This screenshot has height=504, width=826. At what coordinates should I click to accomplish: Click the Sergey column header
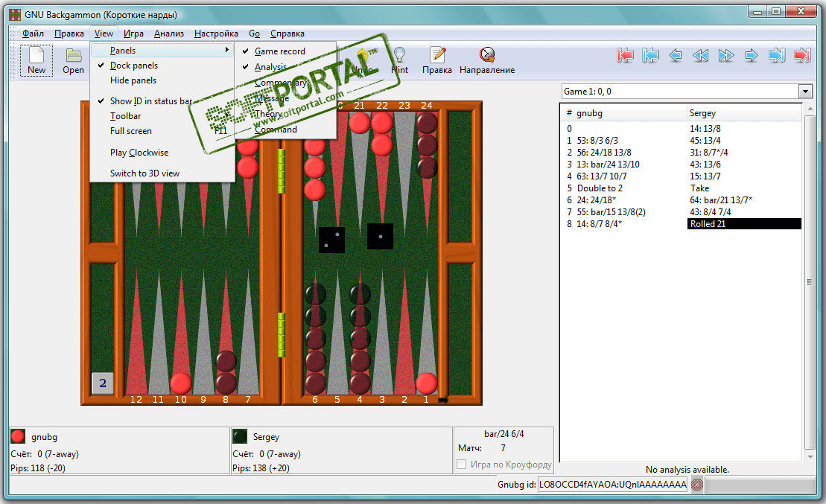743,113
